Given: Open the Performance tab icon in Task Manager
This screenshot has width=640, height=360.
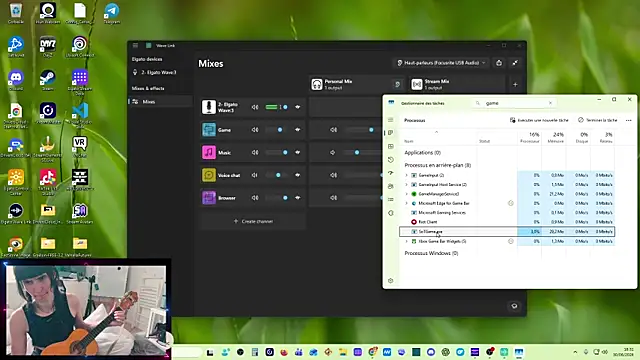Looking at the screenshot, I should (x=391, y=147).
